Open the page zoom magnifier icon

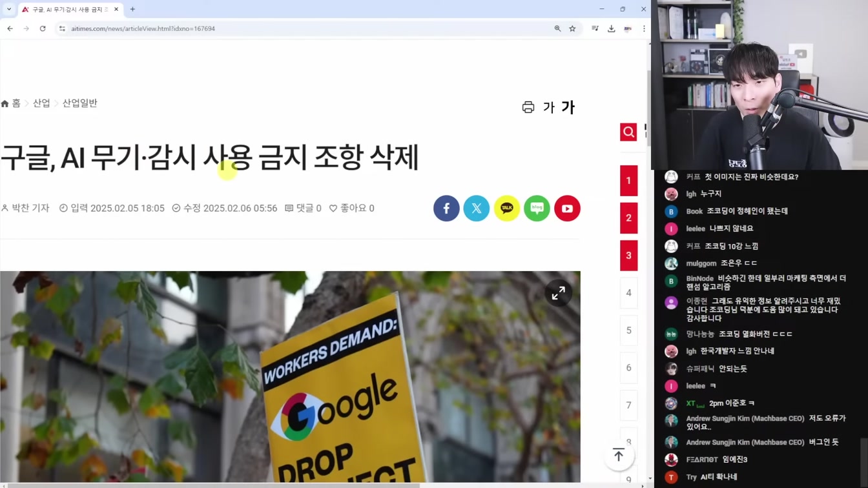557,28
